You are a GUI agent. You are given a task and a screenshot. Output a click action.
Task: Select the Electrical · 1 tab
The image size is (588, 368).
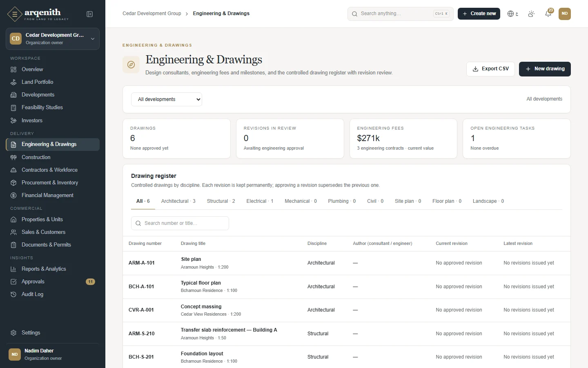click(x=260, y=201)
